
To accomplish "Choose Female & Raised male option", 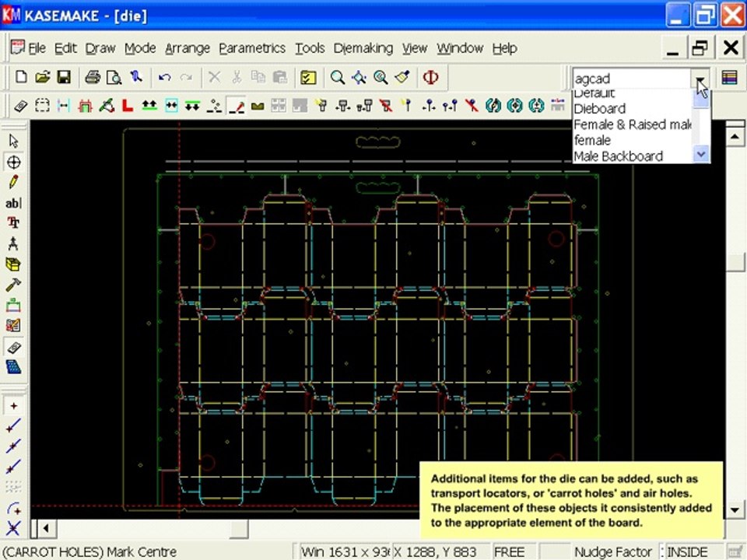I will click(x=632, y=124).
